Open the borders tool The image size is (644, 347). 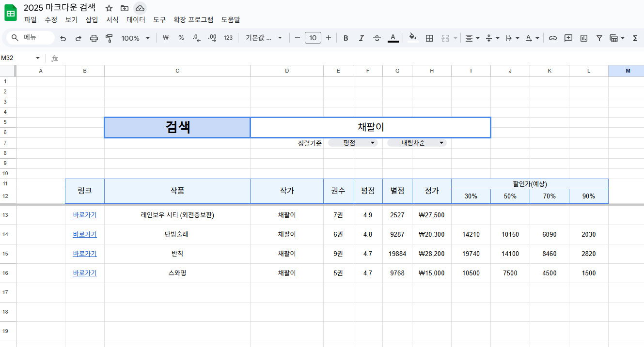(x=429, y=38)
